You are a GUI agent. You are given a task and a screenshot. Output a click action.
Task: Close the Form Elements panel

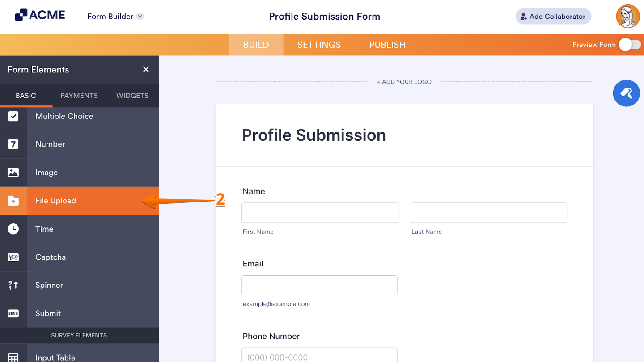click(x=146, y=69)
